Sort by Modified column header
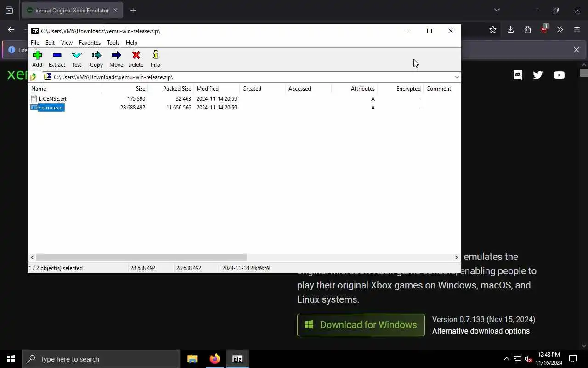 (x=216, y=88)
